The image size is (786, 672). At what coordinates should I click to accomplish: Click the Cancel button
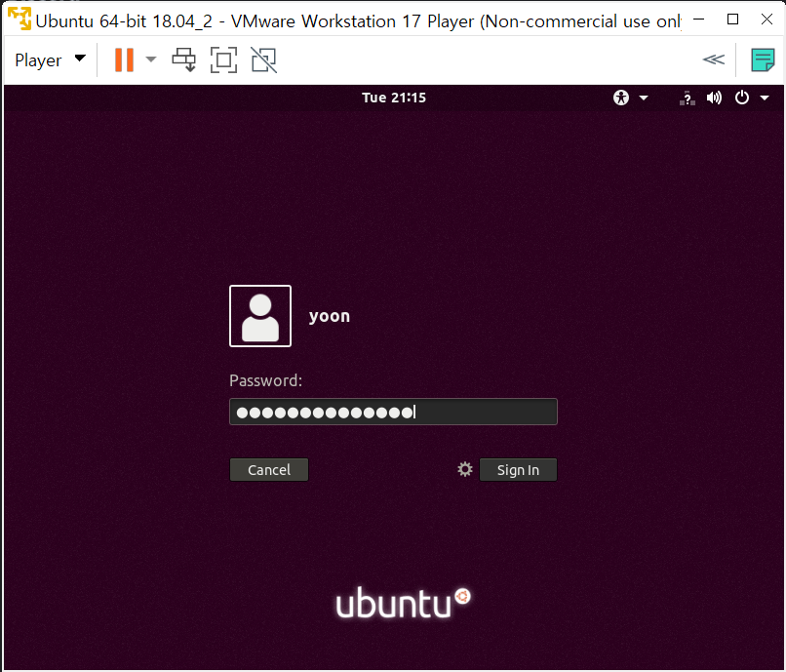(269, 470)
